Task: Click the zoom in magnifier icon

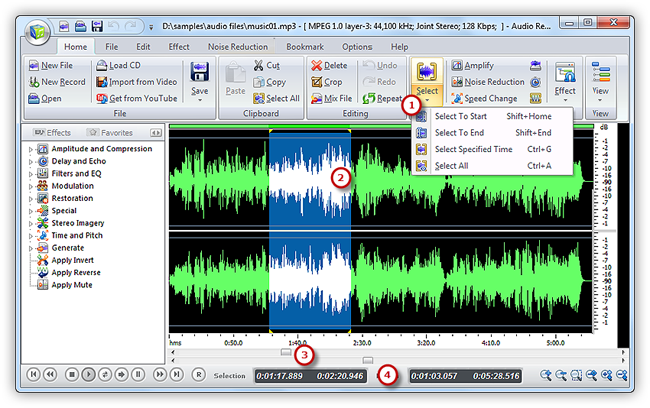Action: coord(546,375)
